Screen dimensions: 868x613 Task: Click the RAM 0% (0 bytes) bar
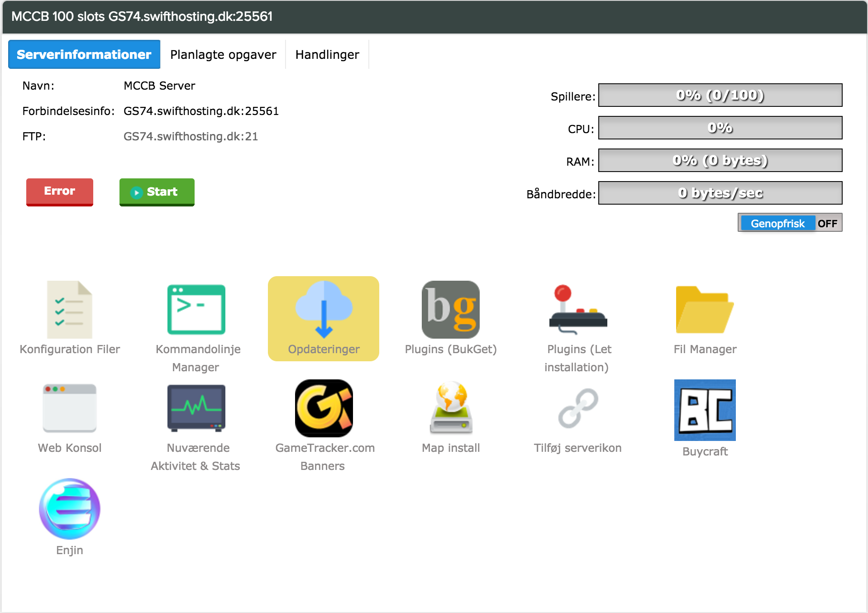(720, 160)
